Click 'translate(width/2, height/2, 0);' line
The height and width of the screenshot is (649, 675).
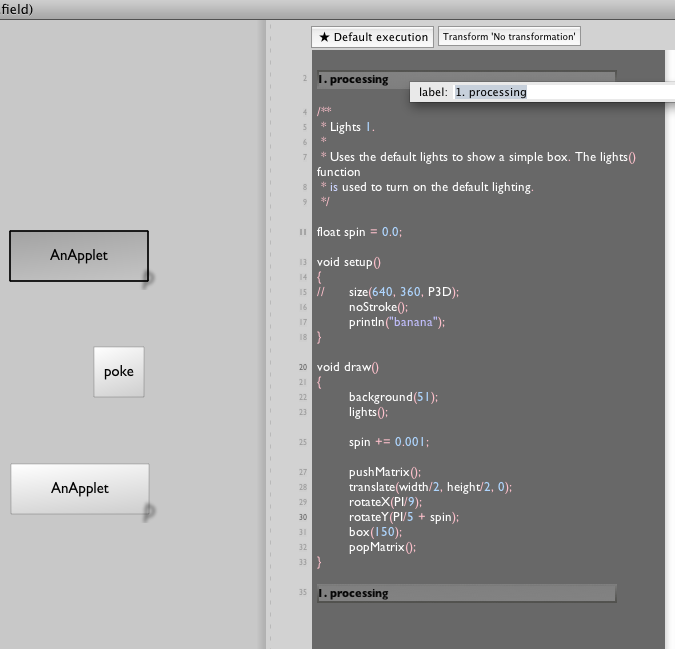pos(430,487)
